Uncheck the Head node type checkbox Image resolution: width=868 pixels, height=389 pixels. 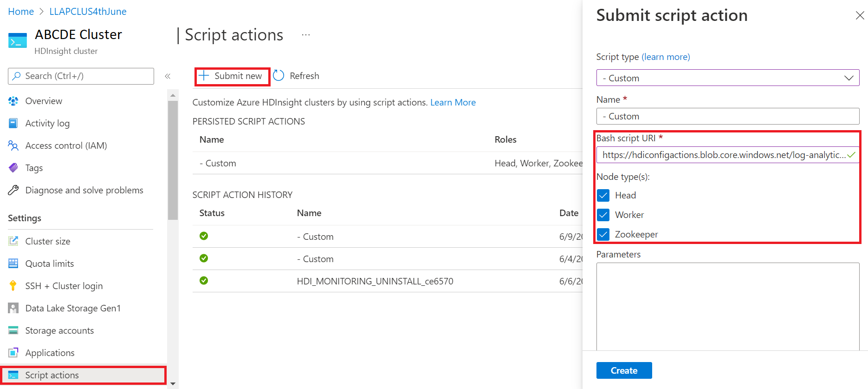(x=603, y=195)
